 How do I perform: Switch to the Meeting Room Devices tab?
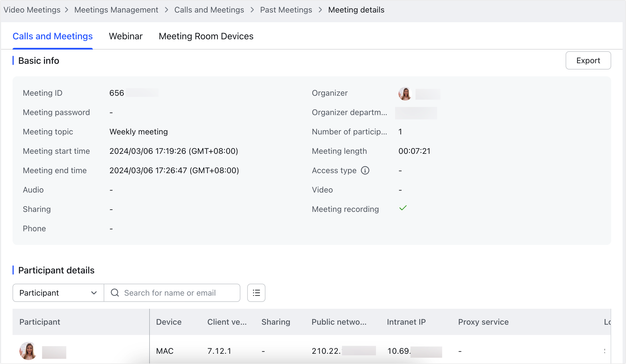pos(206,36)
